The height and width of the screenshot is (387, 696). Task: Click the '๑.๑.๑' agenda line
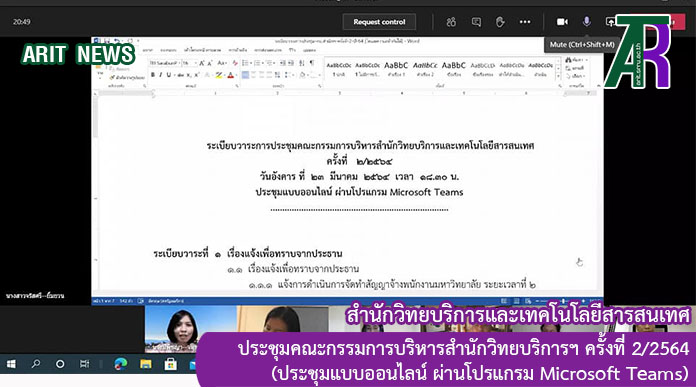point(392,284)
